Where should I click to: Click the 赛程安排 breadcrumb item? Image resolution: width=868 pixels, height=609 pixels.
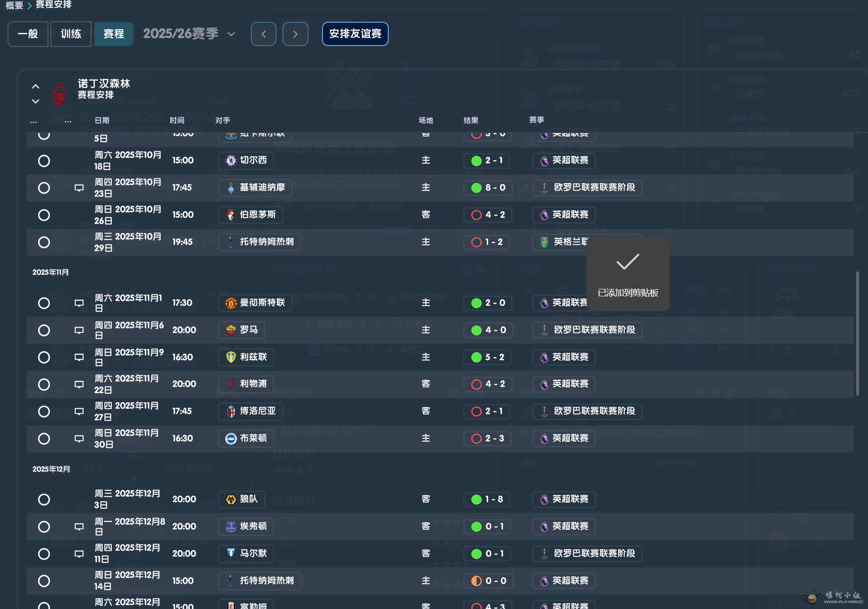[x=53, y=5]
